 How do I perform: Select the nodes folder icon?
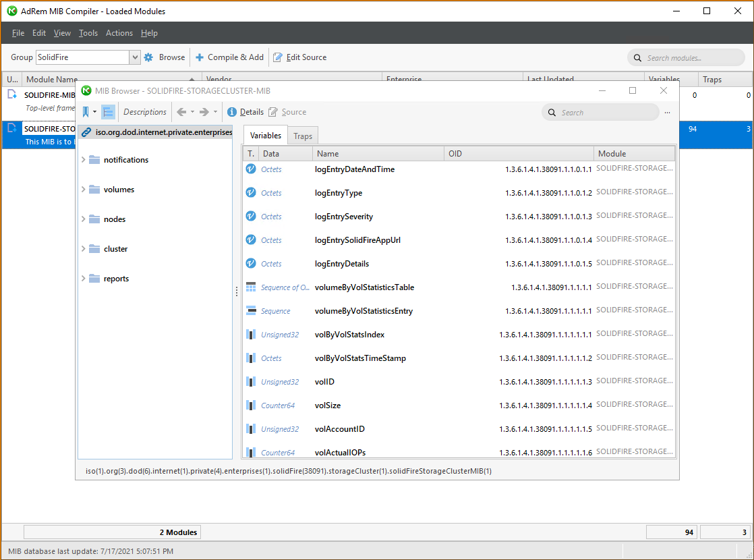pyautogui.click(x=94, y=219)
